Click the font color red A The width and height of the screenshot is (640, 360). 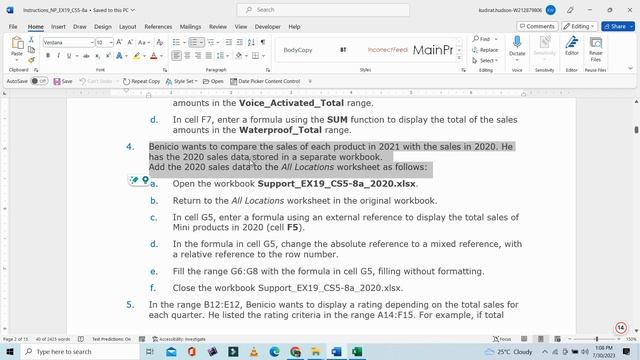pyautogui.click(x=153, y=56)
